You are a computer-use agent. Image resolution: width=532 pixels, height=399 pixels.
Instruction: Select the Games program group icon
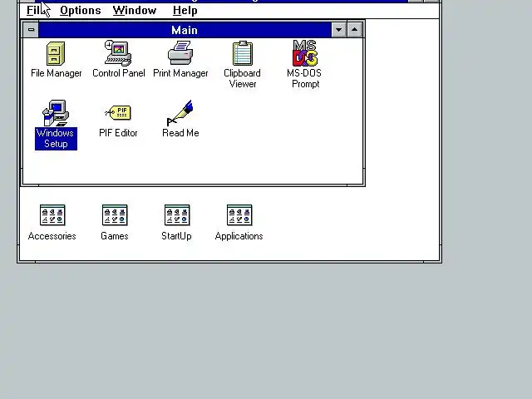click(x=115, y=215)
